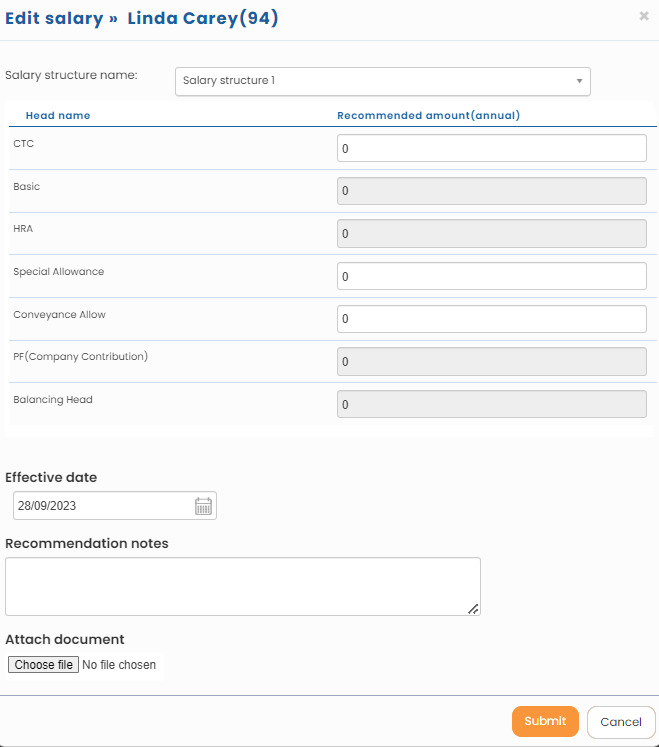Click the HRA amount field

[491, 234]
